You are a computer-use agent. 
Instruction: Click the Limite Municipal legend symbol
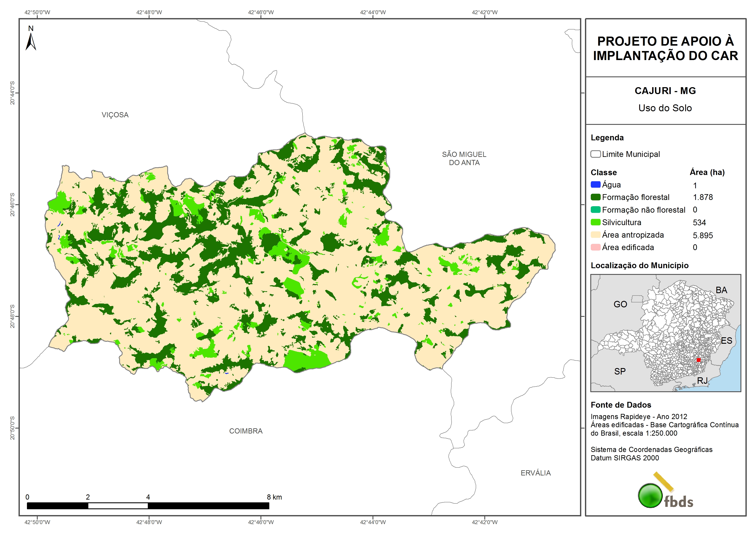595,154
